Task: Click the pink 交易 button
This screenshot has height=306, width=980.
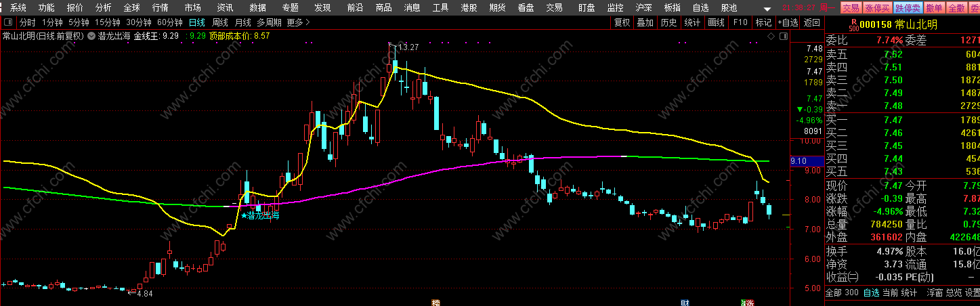Action: pos(851,8)
